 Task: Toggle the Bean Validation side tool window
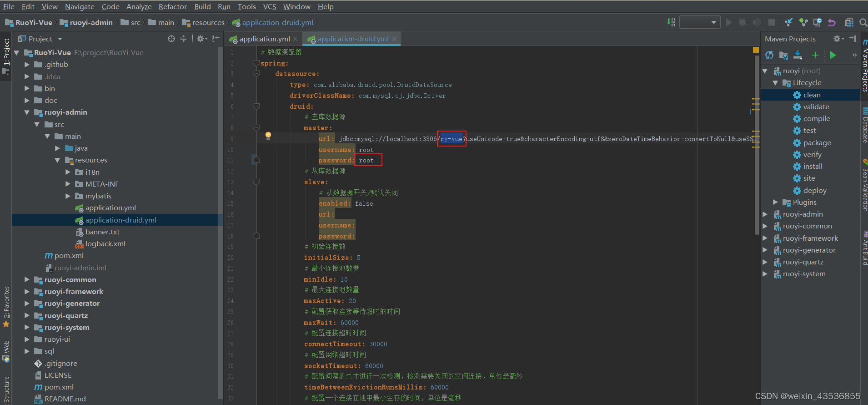pos(864,185)
